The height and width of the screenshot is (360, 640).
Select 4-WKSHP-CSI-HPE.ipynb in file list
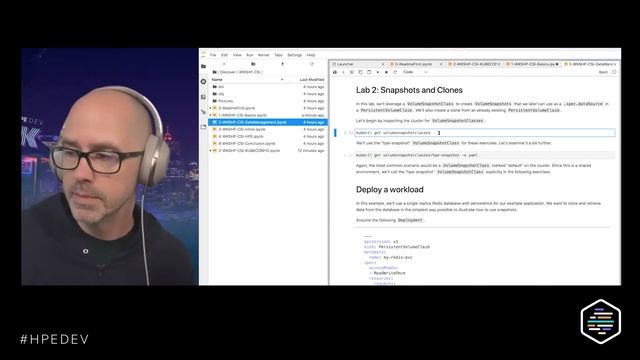(268, 136)
